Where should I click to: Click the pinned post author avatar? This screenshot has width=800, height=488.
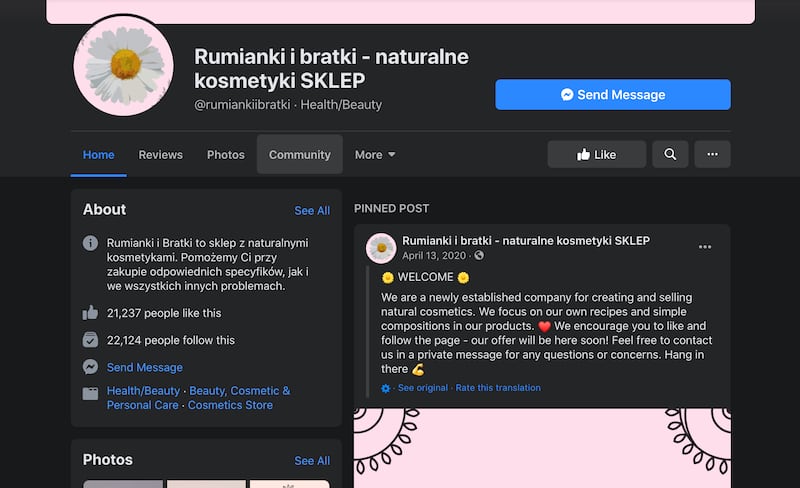coord(381,248)
